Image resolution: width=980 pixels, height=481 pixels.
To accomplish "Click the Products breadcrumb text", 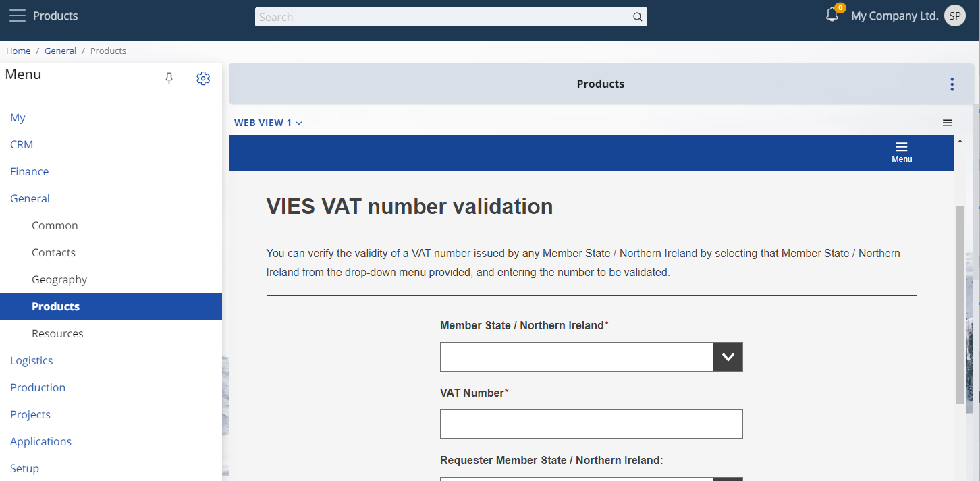I will (108, 51).
